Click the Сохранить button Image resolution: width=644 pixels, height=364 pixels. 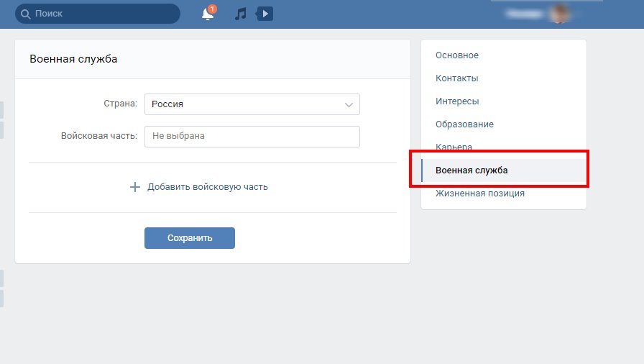[x=190, y=238]
